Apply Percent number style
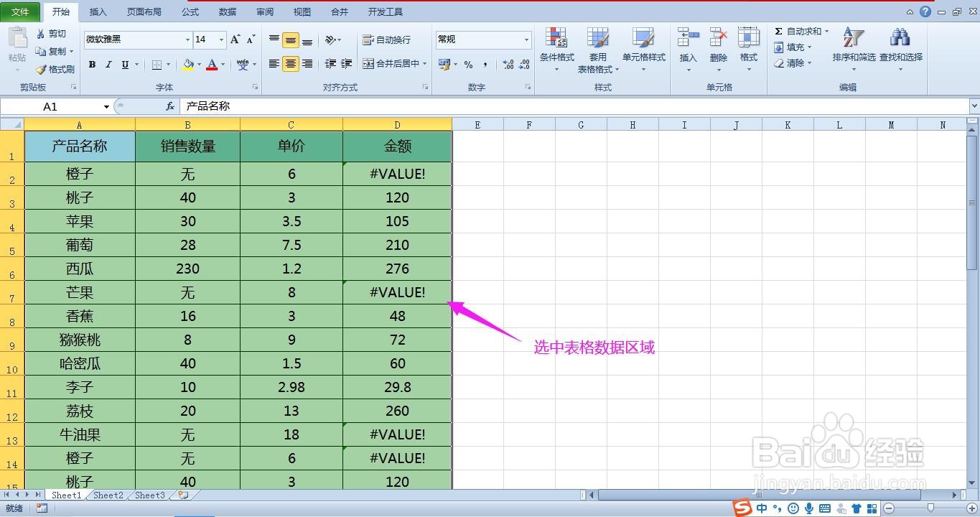Viewport: 980px width, 517px height. tap(467, 64)
